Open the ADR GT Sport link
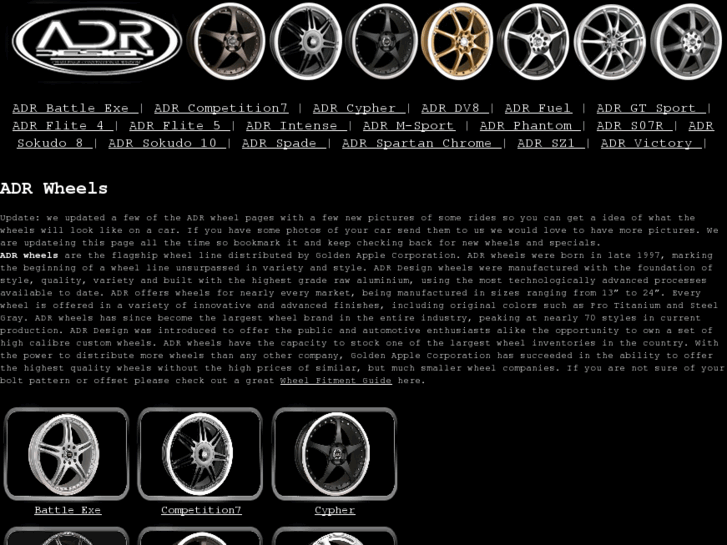This screenshot has height=545, width=727. coord(651,109)
